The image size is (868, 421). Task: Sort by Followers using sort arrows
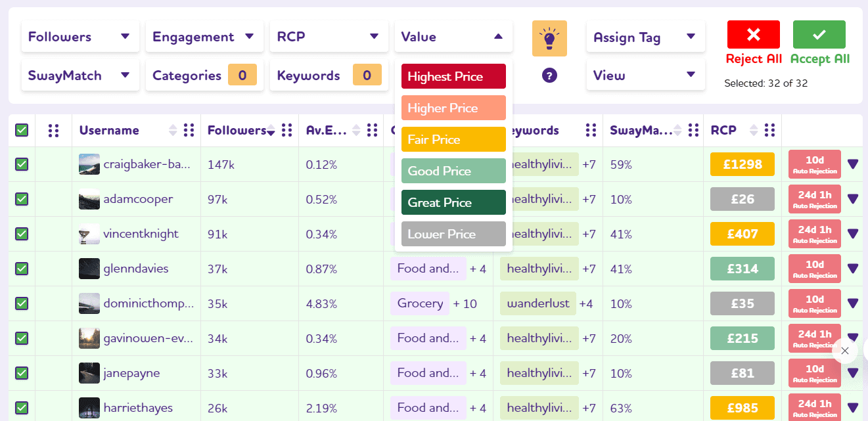[x=271, y=130]
